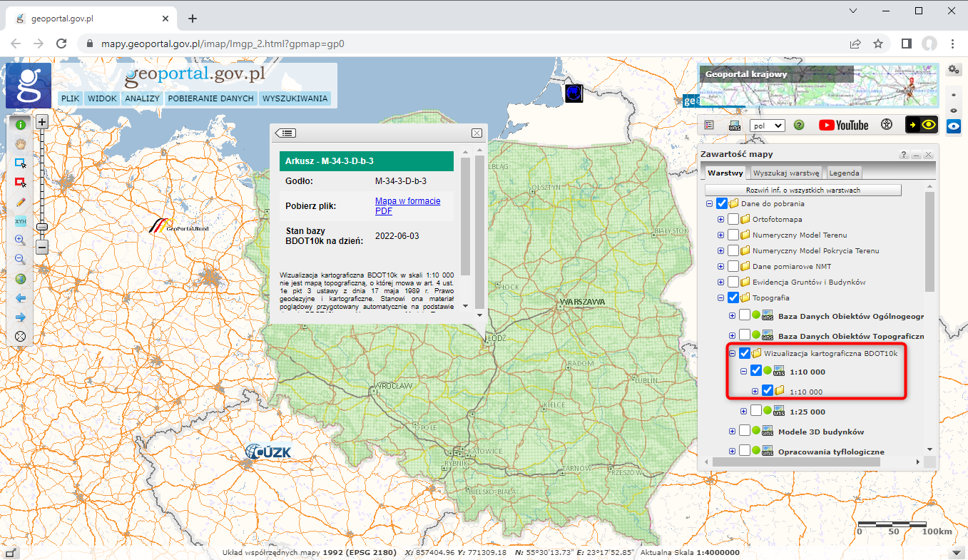Image resolution: width=968 pixels, height=560 pixels.
Task: Choose the pencil drawing tool
Action: pyautogui.click(x=21, y=203)
